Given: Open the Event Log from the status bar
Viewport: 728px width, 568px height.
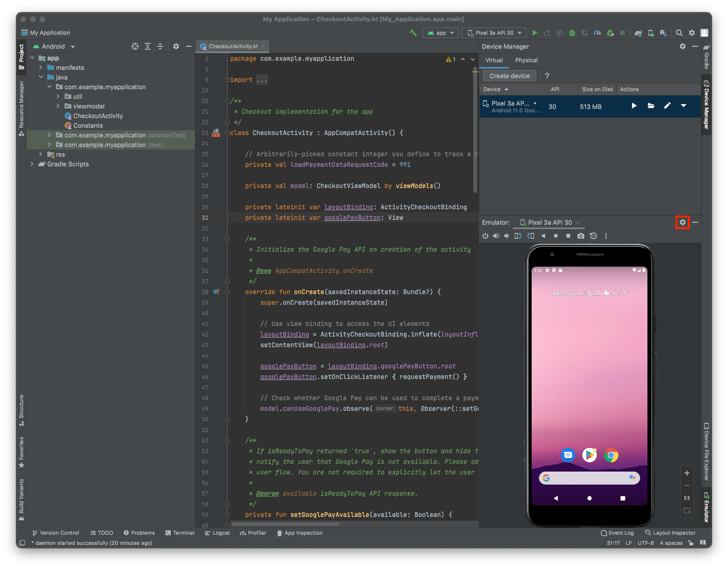Looking at the screenshot, I should point(620,533).
